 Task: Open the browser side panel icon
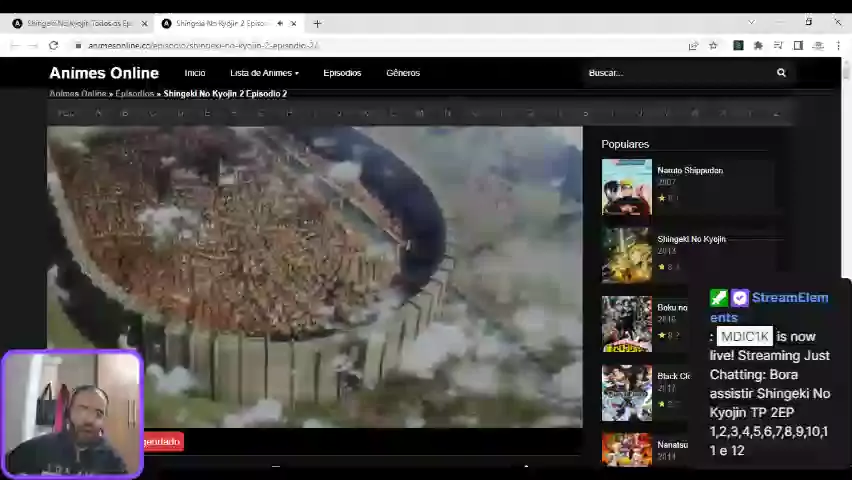pos(798,45)
